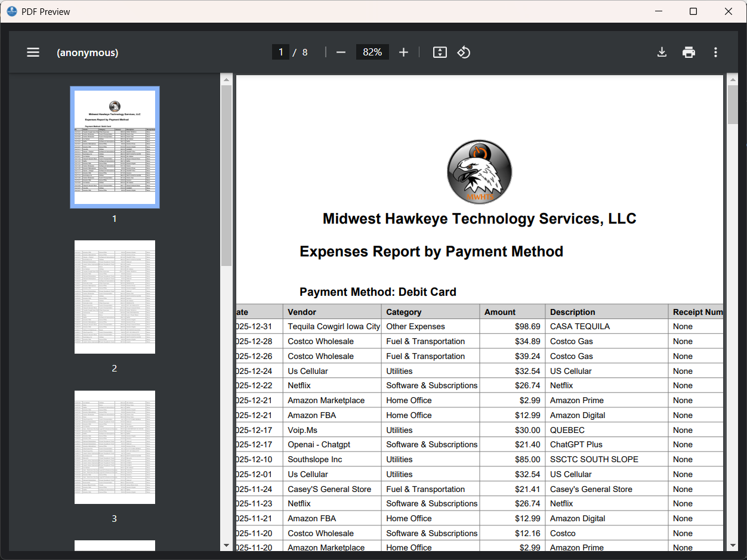
Task: Open page 3 from the sidebar thumbnail
Action: 115,447
